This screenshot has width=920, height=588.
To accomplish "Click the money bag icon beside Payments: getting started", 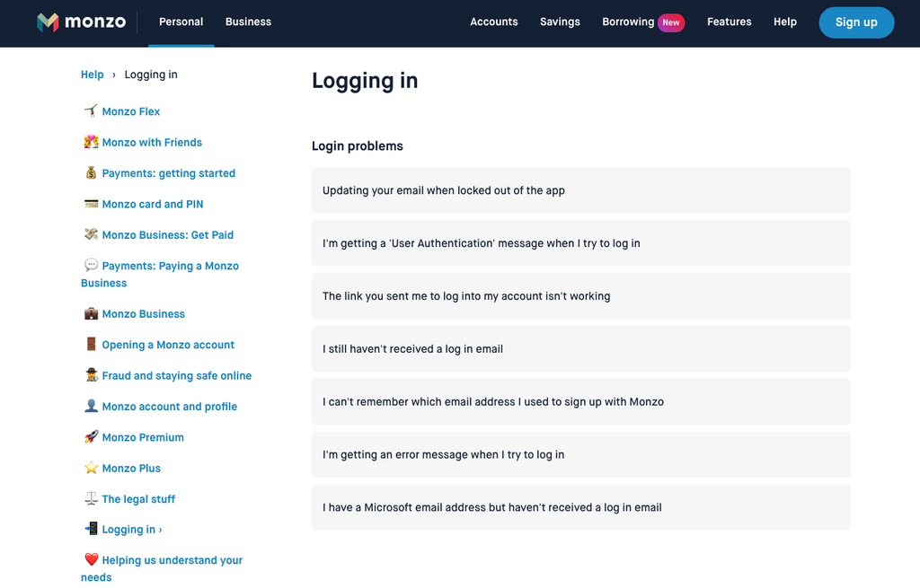I will pos(91,173).
